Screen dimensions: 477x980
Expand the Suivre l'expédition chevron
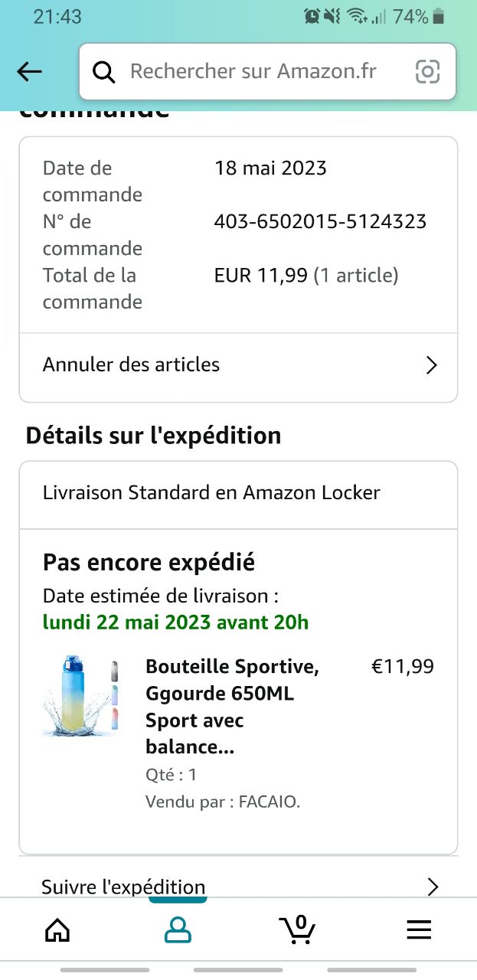tap(433, 887)
